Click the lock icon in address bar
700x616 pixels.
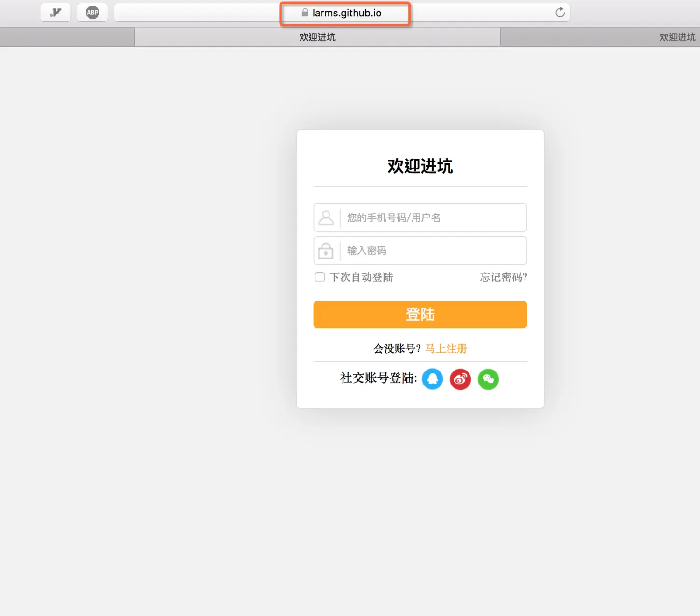305,13
